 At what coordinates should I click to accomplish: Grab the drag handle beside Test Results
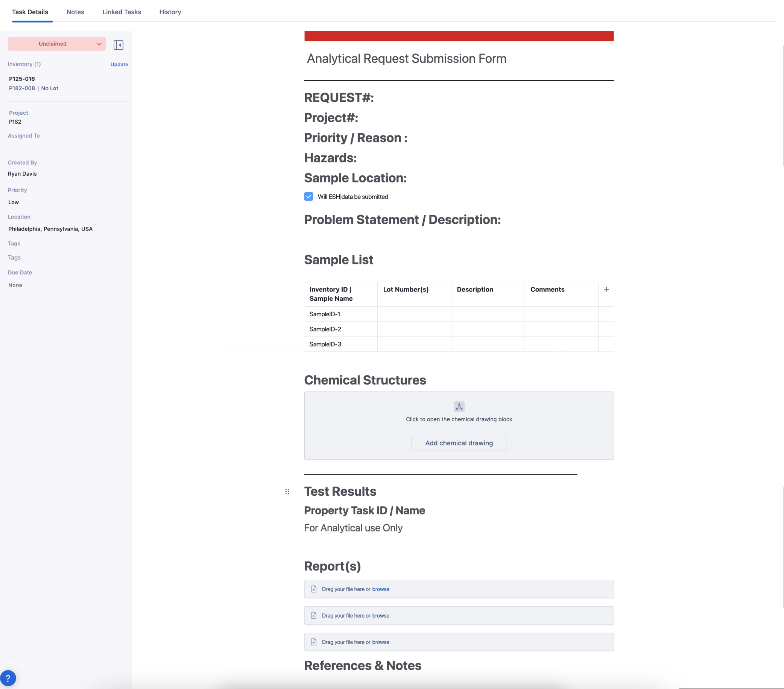click(287, 492)
